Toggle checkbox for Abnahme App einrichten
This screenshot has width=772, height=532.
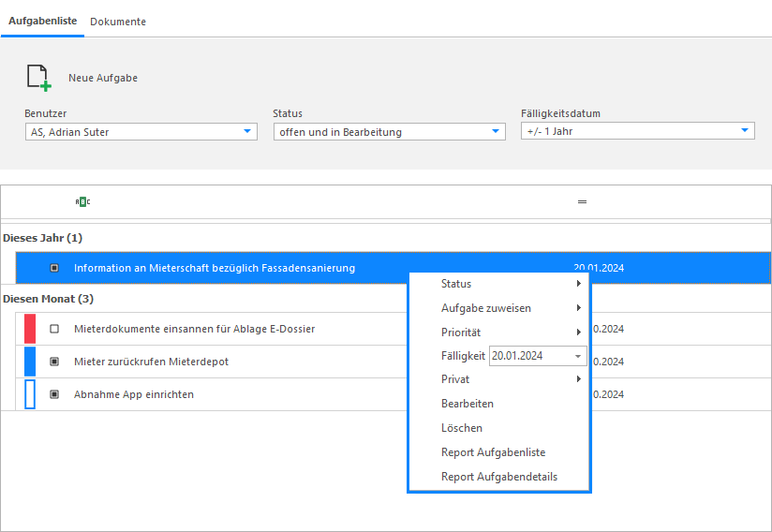54,394
